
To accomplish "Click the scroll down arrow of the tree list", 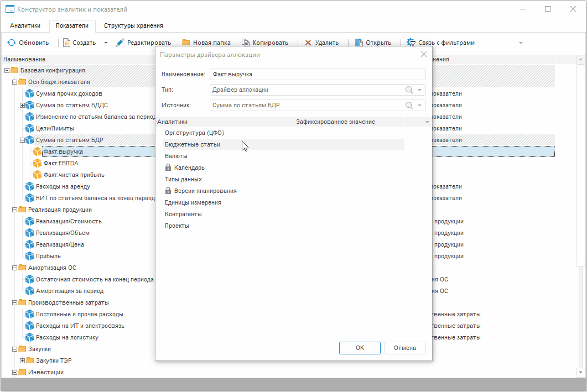I will [580, 373].
